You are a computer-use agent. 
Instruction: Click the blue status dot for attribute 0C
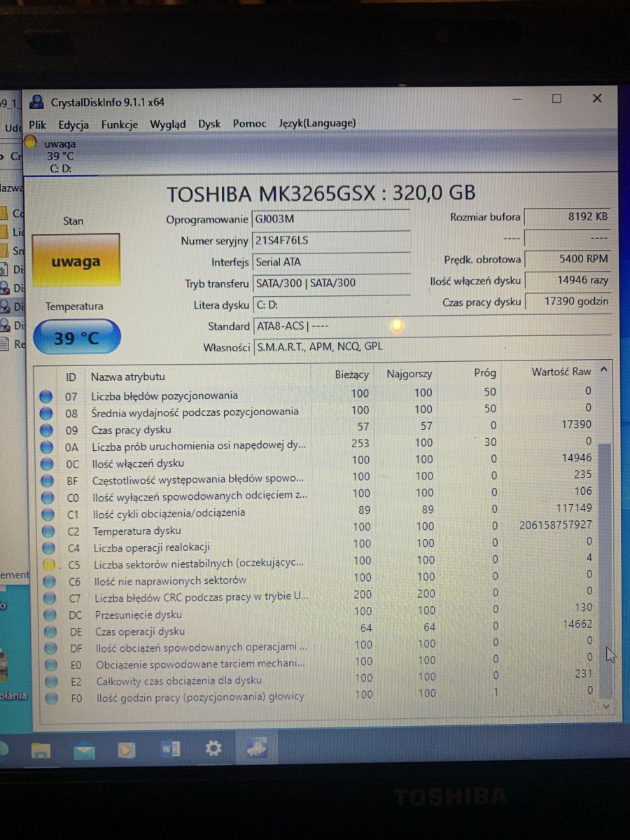click(x=47, y=463)
